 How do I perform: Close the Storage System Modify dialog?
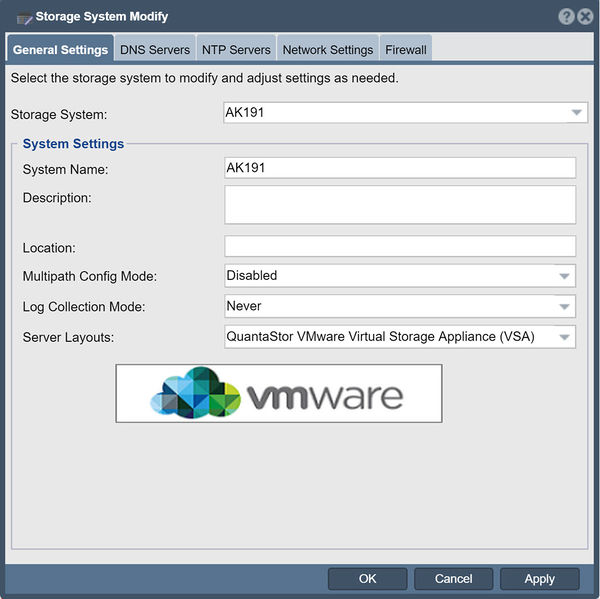pos(585,17)
